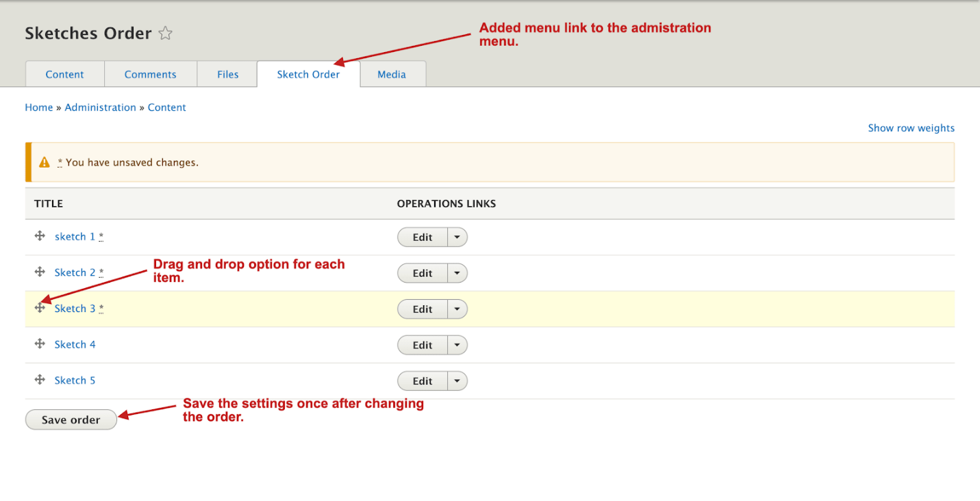
Task: Open Administration in the breadcrumb
Action: [100, 107]
